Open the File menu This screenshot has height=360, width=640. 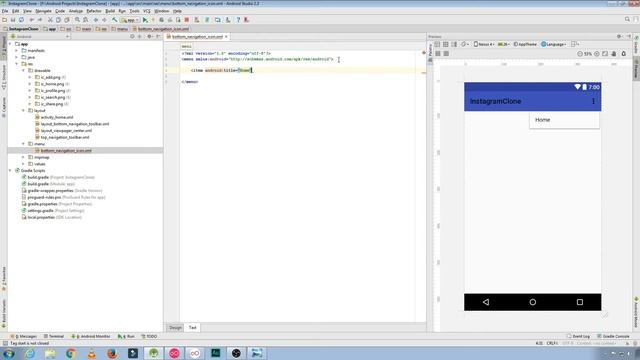[x=5, y=11]
